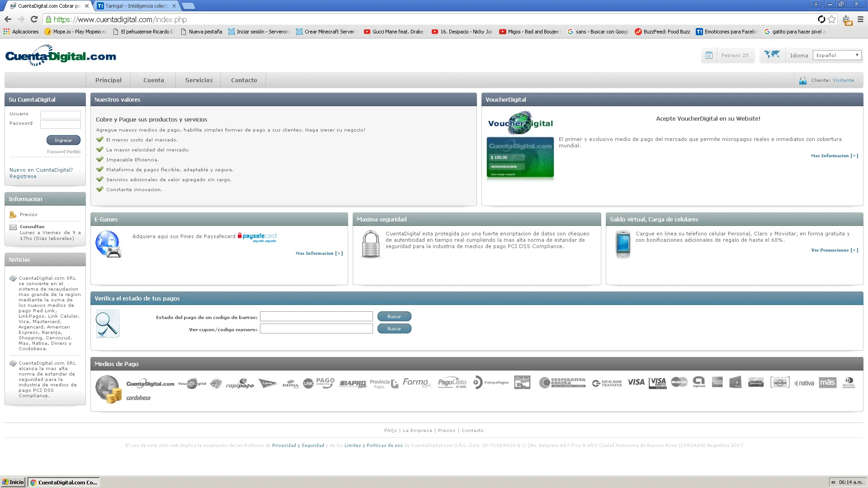Image resolution: width=868 pixels, height=488 pixels.
Task: Click the Password input field
Action: point(61,124)
